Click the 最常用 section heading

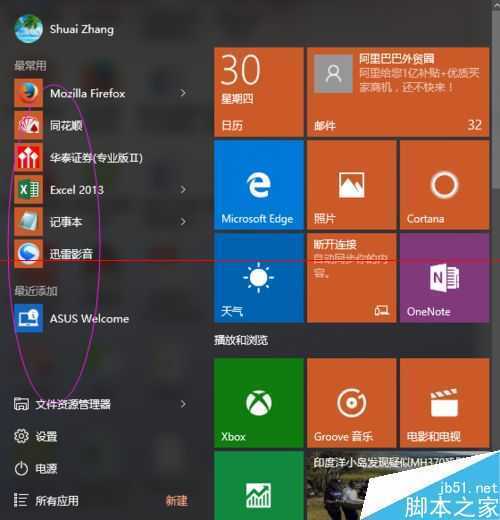[30, 66]
